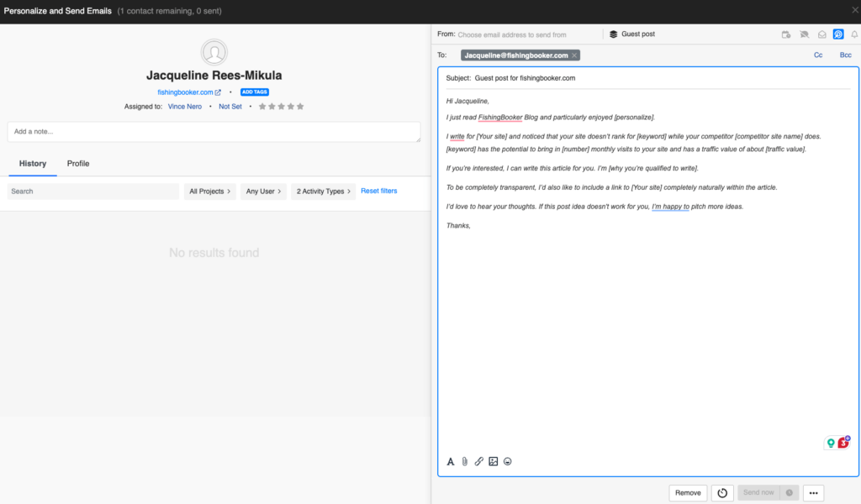The width and height of the screenshot is (861, 504).
Task: Insert a hyperlink into the email
Action: [x=478, y=461]
